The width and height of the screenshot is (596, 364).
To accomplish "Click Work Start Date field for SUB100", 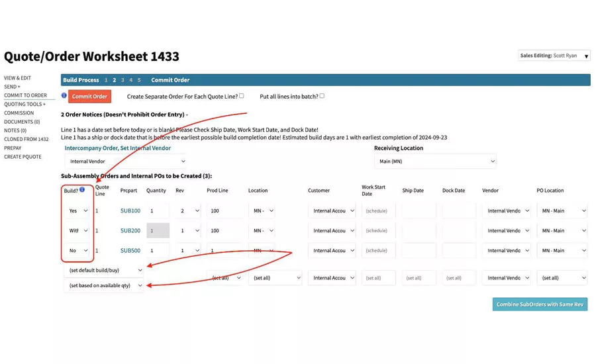I will [x=379, y=210].
